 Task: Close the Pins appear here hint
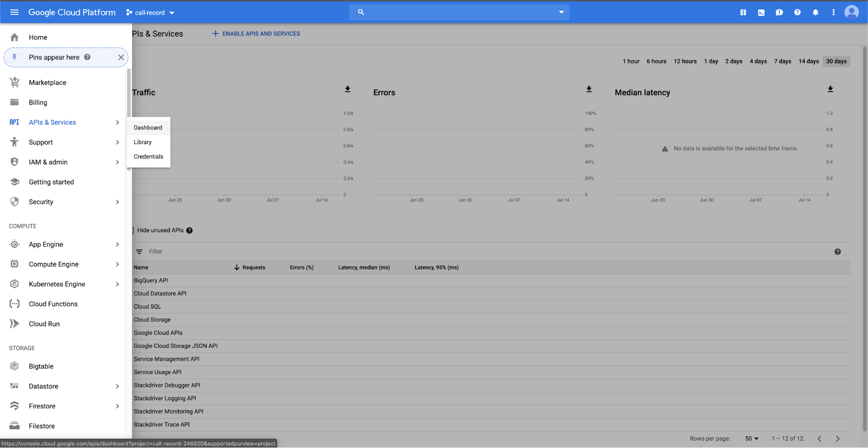click(x=121, y=57)
